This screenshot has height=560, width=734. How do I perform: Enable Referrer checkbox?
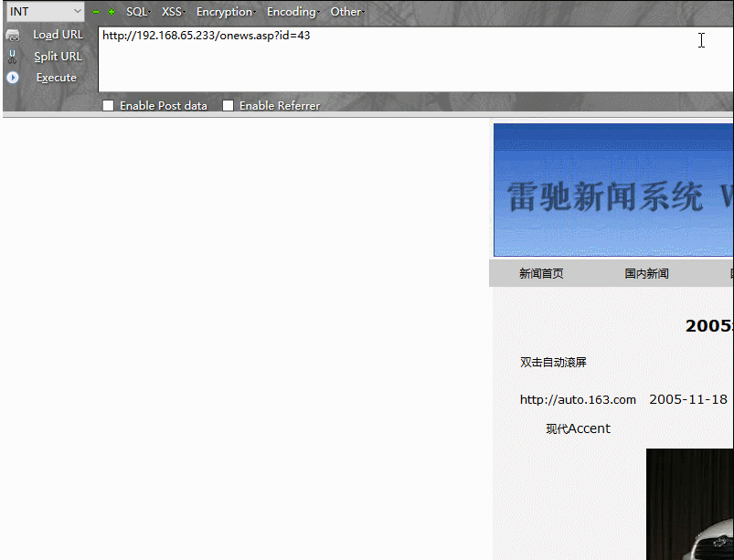(229, 106)
